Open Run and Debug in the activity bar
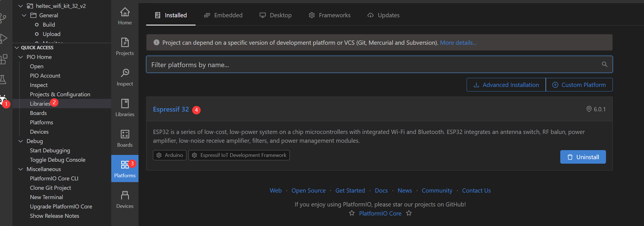Viewport: 644px width, 226px height. pyautogui.click(x=3, y=38)
